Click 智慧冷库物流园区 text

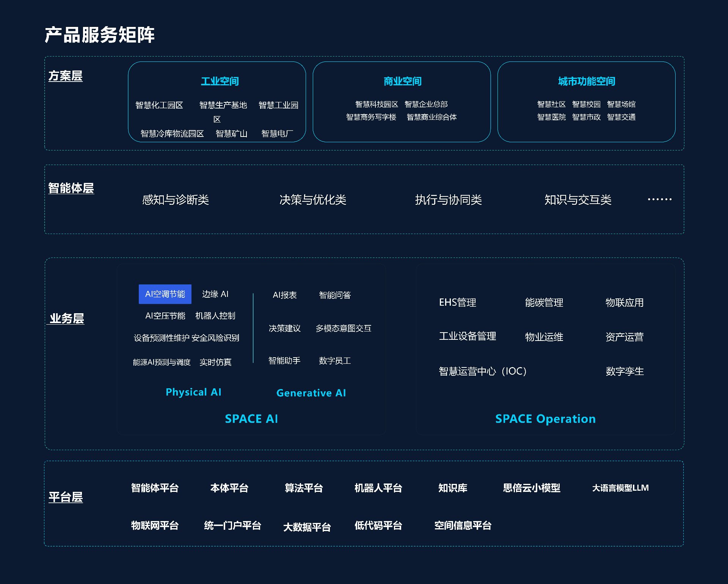point(172,133)
